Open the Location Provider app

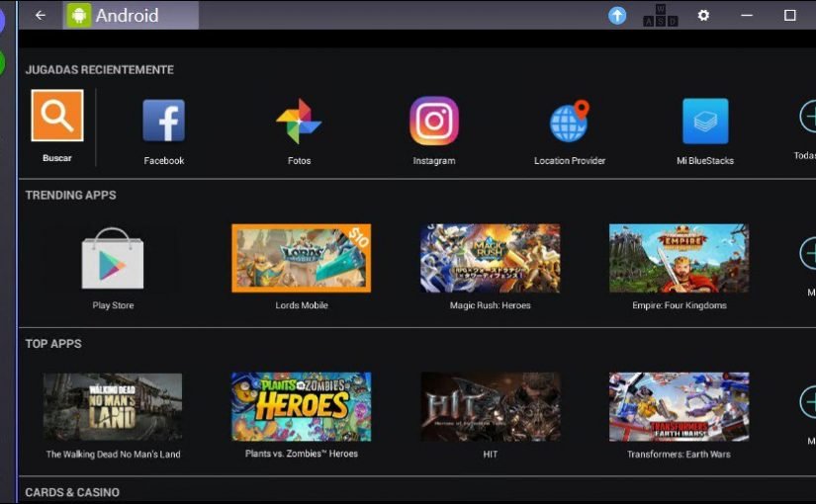click(x=569, y=122)
